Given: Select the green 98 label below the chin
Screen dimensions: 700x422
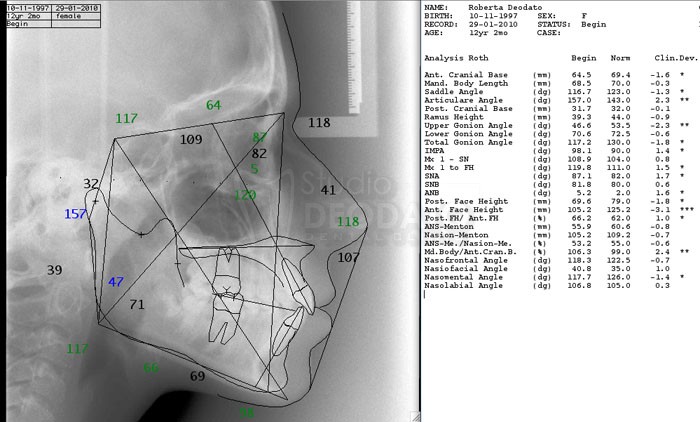Looking at the screenshot, I should tap(246, 413).
